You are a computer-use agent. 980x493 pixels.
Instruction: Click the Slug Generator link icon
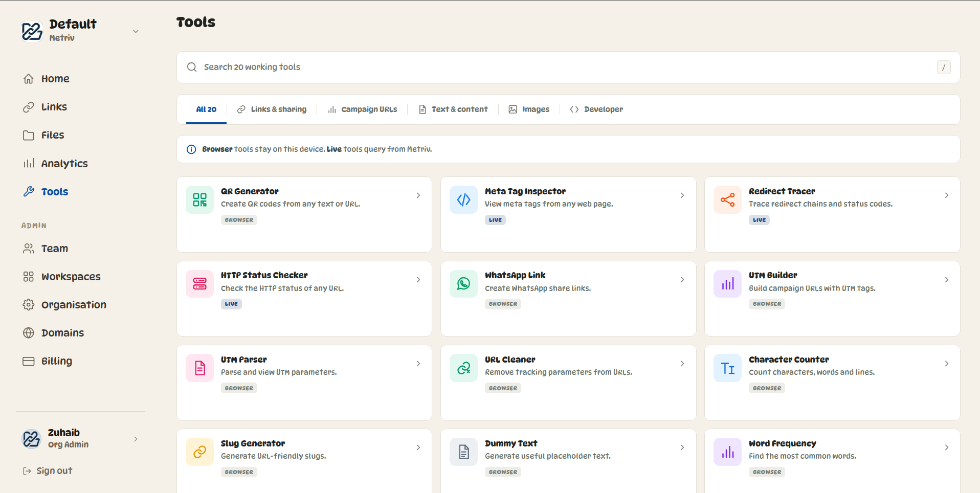tap(200, 452)
